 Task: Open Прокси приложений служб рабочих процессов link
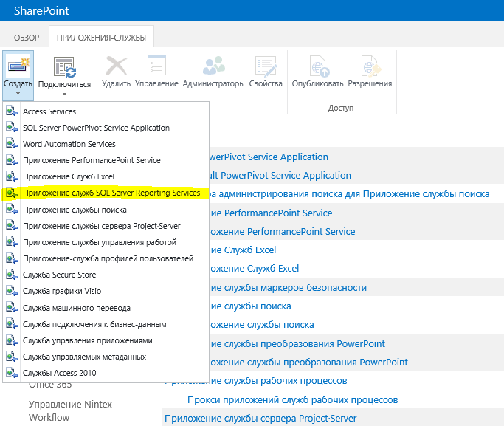293,400
